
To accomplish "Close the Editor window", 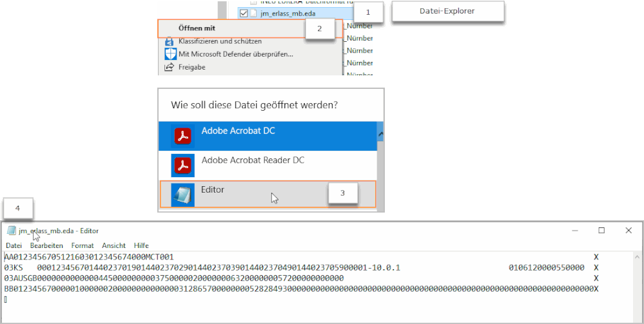I will (x=629, y=231).
